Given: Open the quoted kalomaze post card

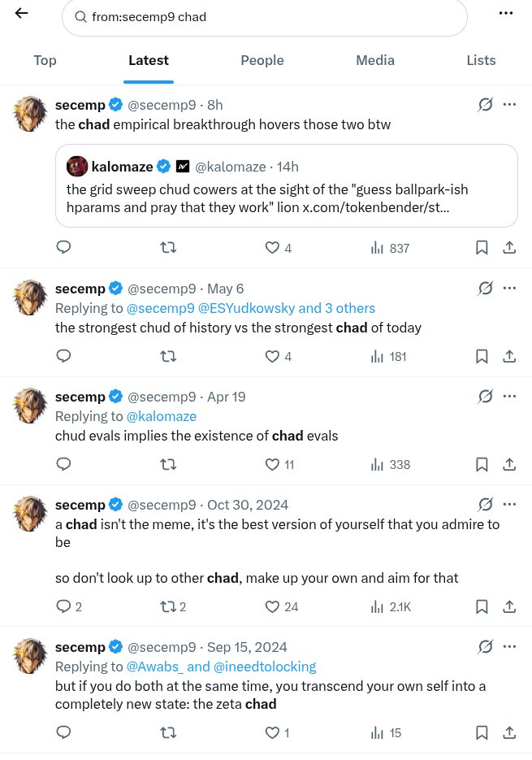Looking at the screenshot, I should point(287,185).
